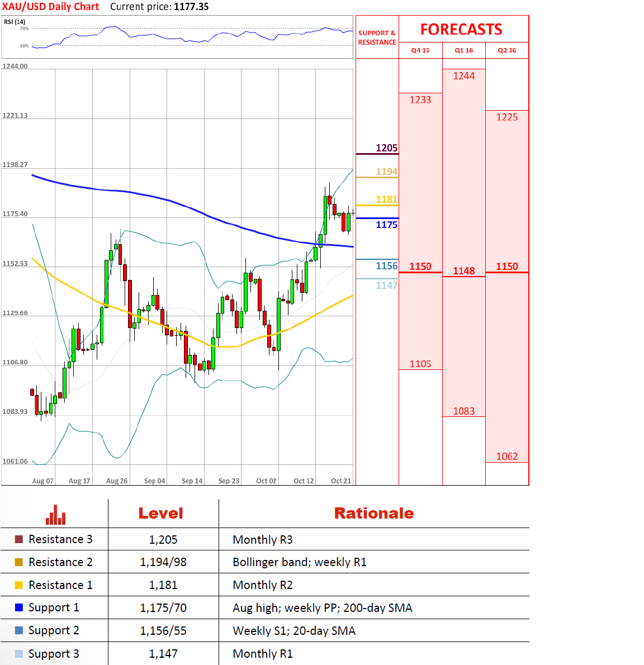Click the level cell 1,194/98
This screenshot has width=644, height=665.
pos(163,562)
